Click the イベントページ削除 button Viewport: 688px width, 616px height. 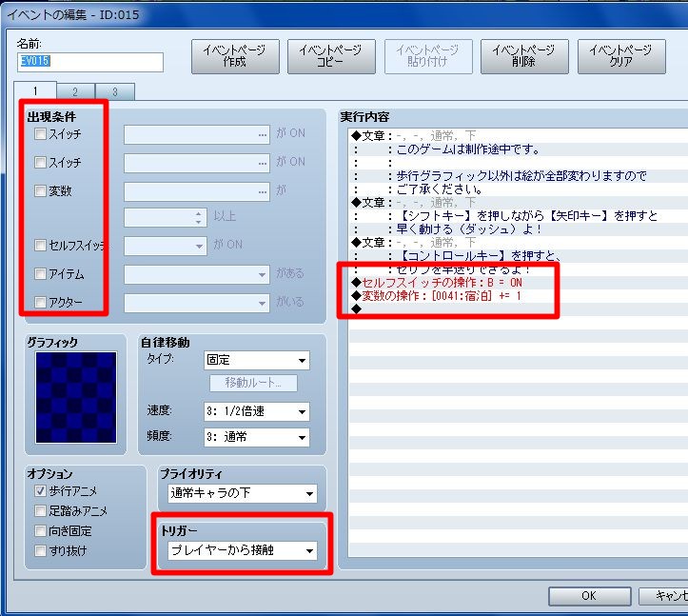(524, 56)
